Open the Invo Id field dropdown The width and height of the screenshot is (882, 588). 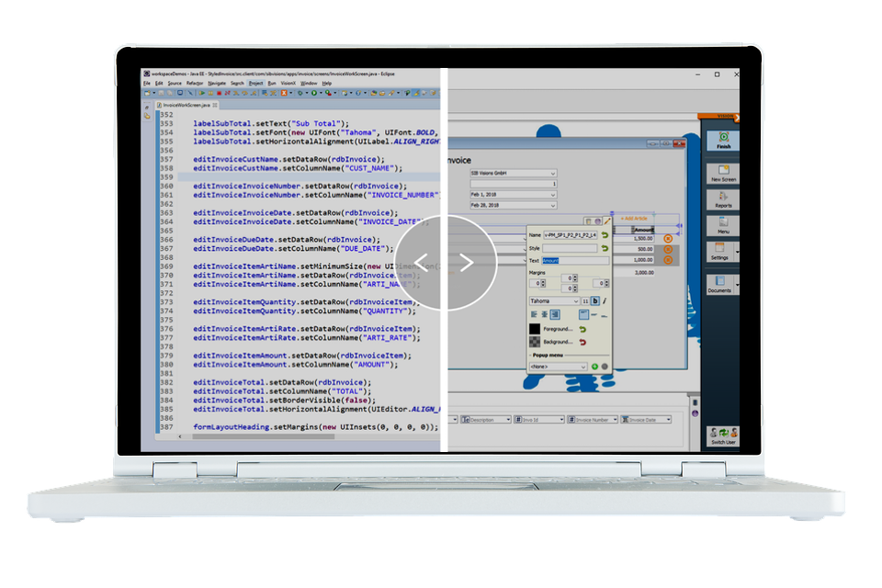click(x=561, y=420)
